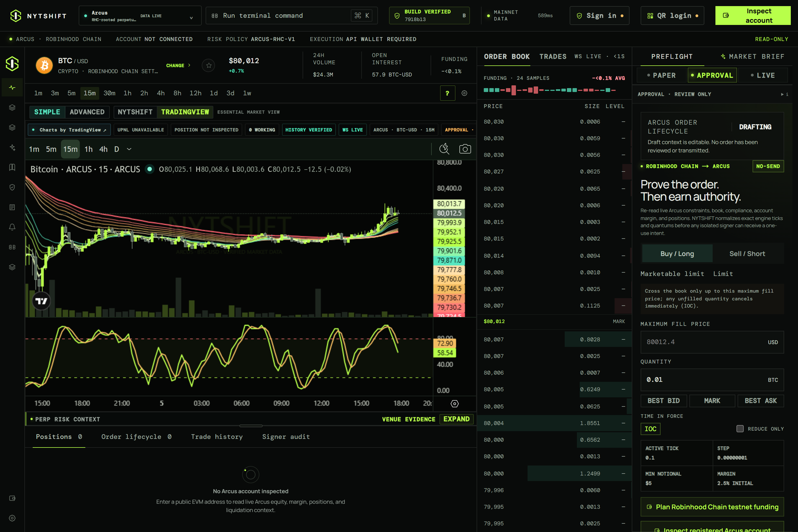The width and height of the screenshot is (798, 532).
Task: Click the Build Verified shield icon
Action: (397, 16)
